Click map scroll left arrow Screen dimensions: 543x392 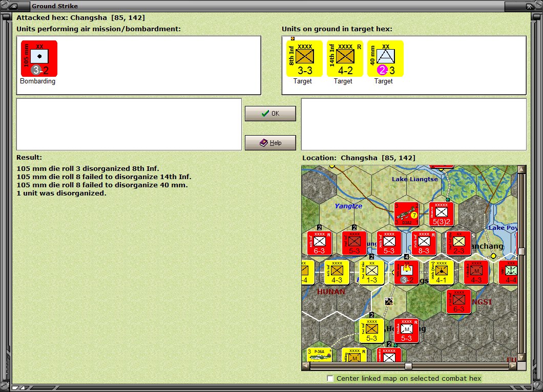(x=305, y=366)
